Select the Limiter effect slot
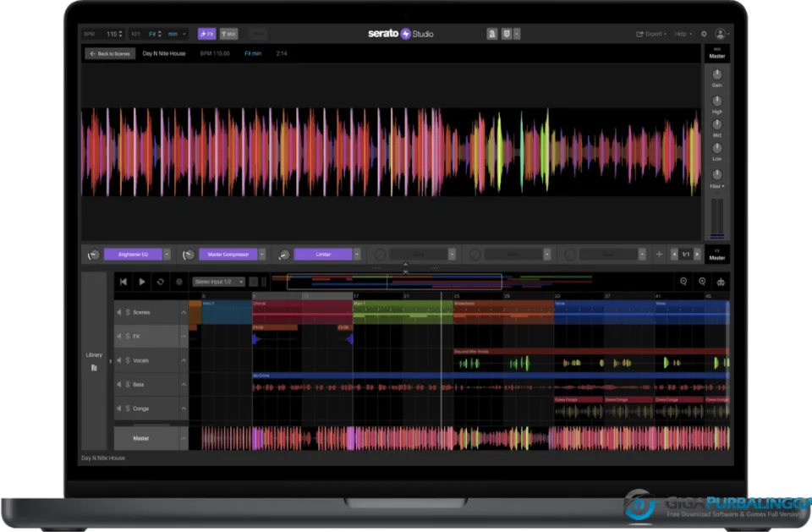The width and height of the screenshot is (812, 532). pyautogui.click(x=323, y=255)
